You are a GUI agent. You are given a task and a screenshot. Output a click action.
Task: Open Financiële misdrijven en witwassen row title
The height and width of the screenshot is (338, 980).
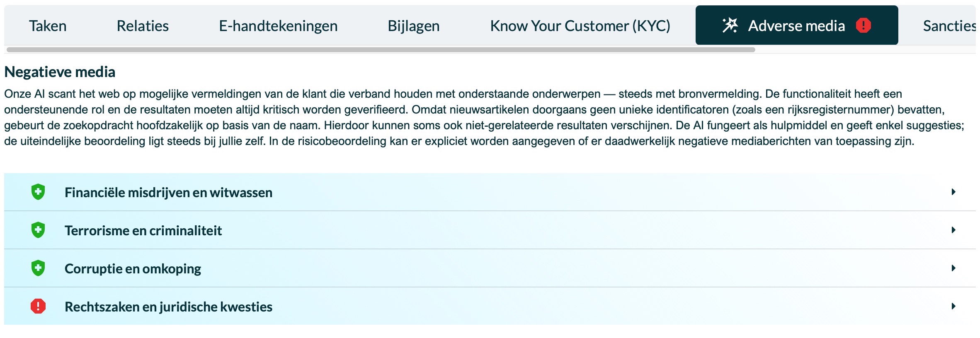coord(168,192)
